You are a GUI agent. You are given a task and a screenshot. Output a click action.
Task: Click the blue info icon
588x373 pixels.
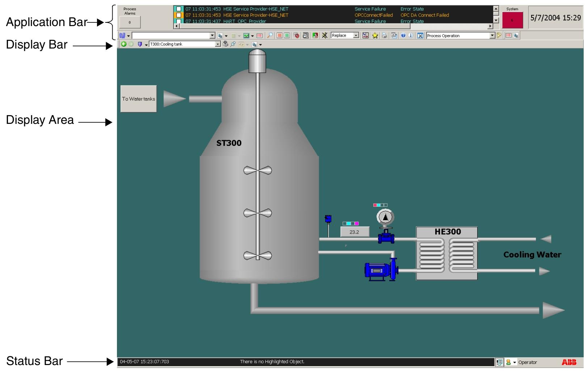point(410,35)
